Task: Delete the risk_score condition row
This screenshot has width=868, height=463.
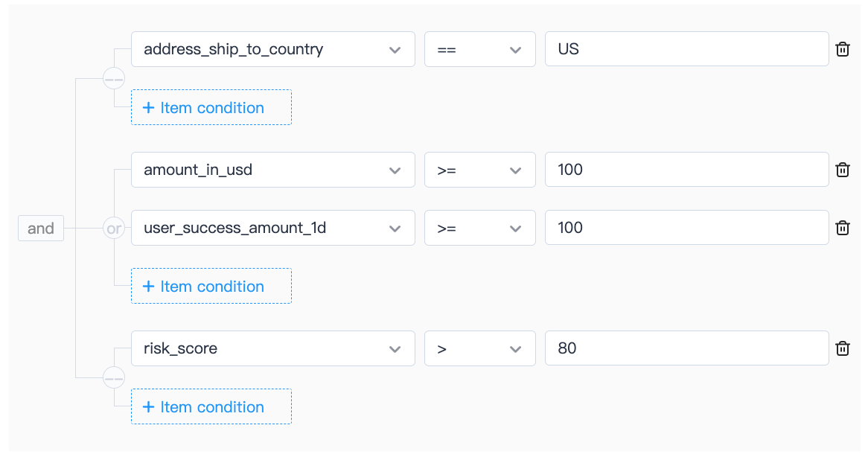Action: click(843, 348)
